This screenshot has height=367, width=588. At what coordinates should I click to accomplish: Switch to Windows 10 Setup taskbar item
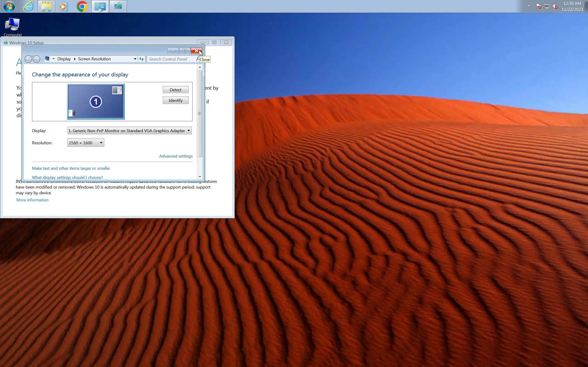(118, 6)
